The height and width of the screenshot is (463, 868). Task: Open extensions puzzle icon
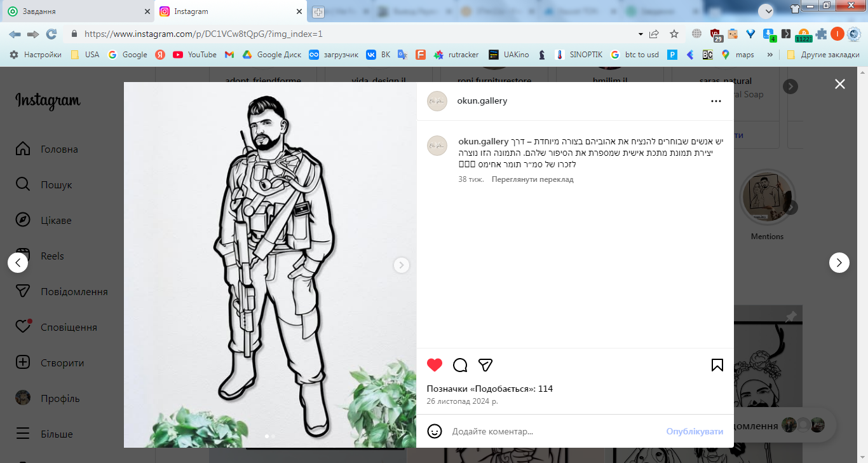822,34
